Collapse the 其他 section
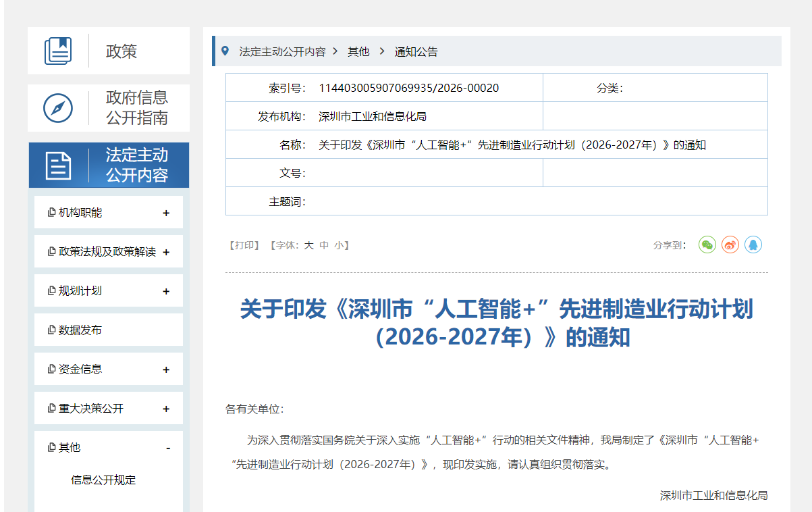 click(x=168, y=449)
